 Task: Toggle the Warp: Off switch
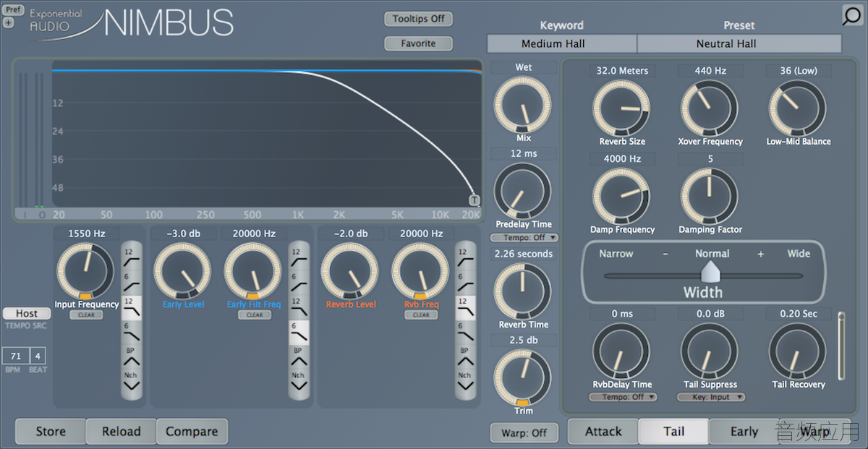524,432
